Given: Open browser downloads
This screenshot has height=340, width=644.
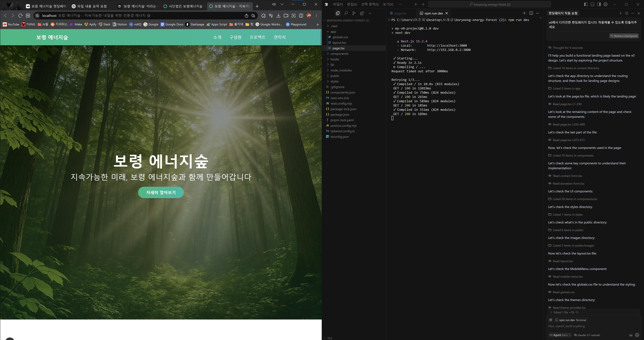Looking at the screenshot, I should tap(278, 15).
